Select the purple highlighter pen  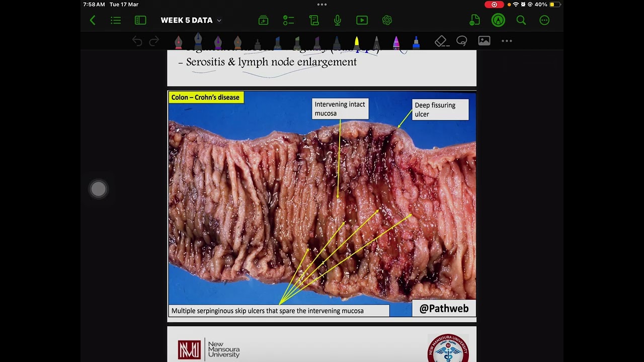pos(317,43)
